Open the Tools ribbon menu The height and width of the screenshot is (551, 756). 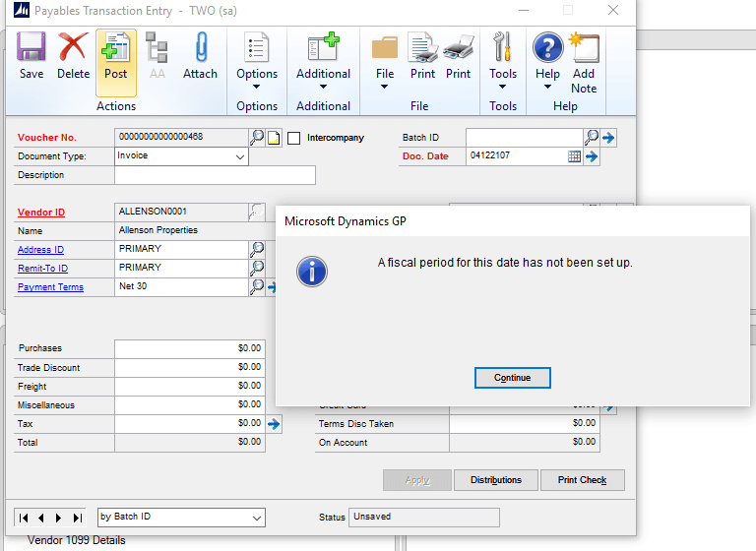(x=503, y=61)
